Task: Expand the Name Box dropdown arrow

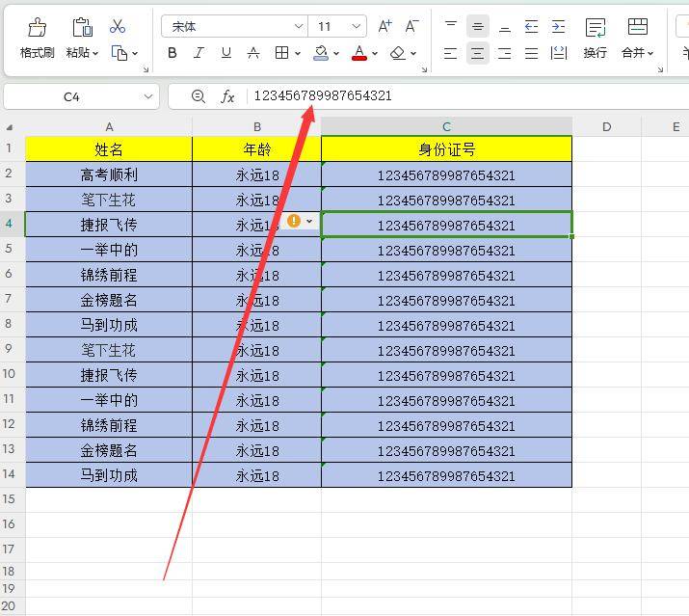Action: coord(148,96)
